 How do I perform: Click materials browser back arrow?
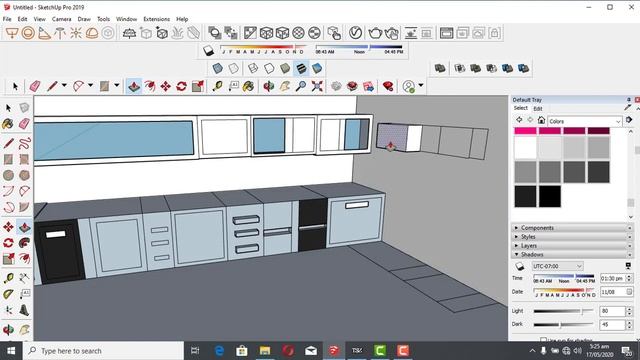coord(519,120)
